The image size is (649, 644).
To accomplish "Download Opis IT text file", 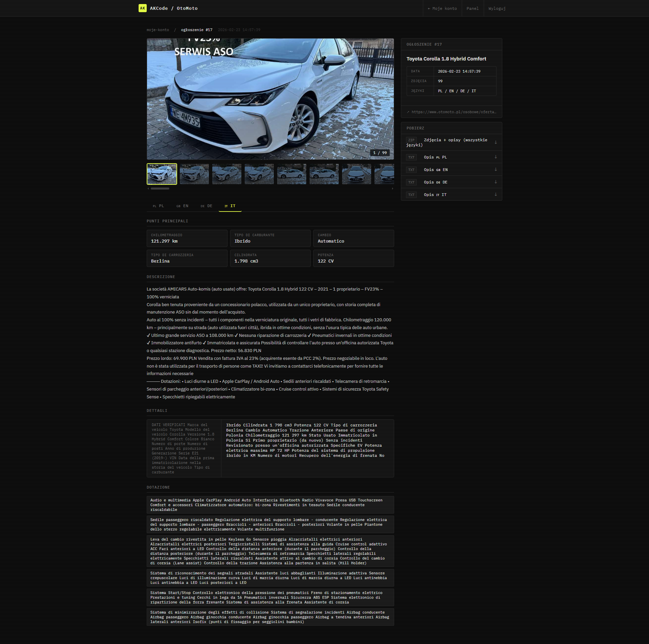I will pyautogui.click(x=451, y=195).
